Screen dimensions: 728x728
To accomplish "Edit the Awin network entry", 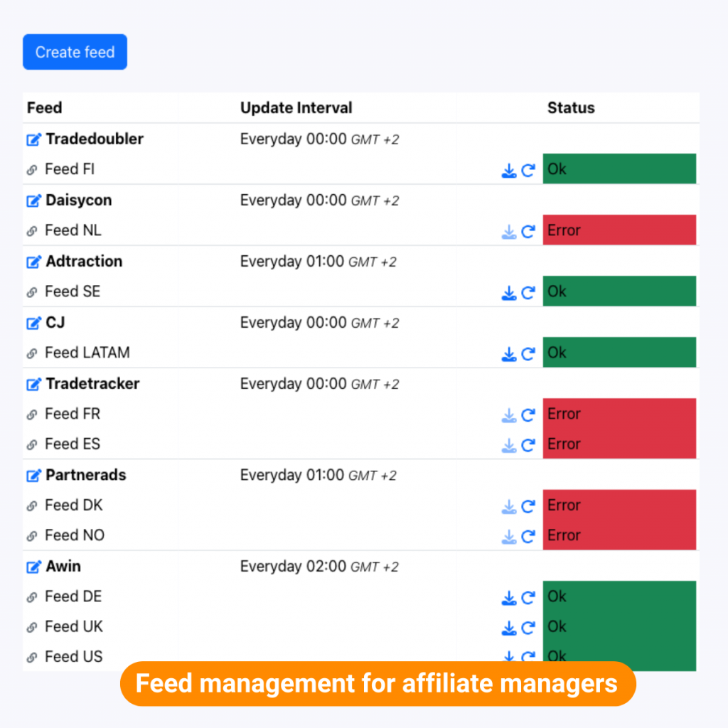I will (x=33, y=567).
